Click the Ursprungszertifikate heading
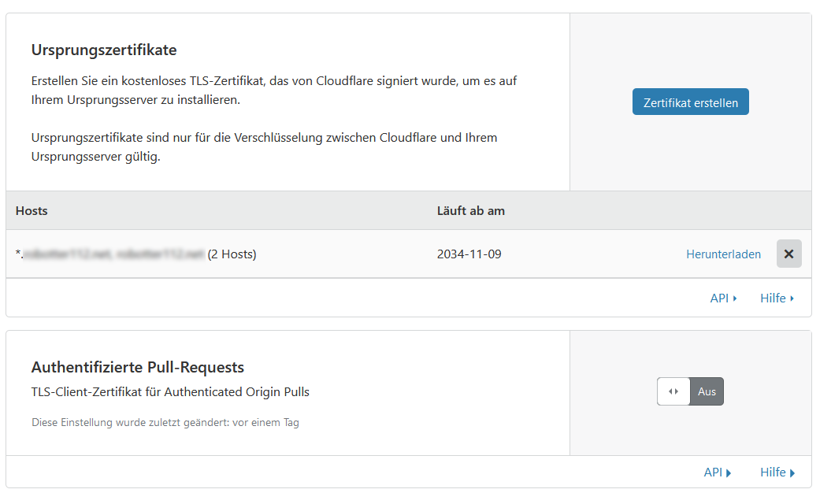 pos(104,50)
